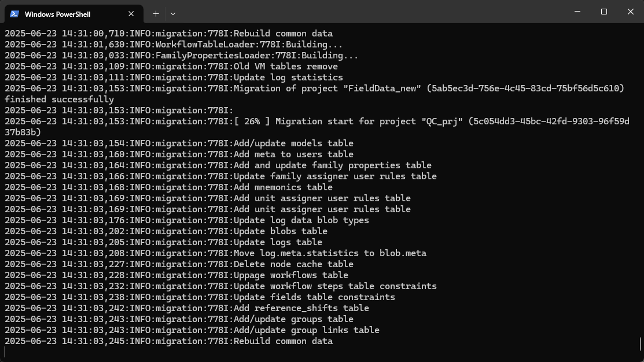Minimize the terminal window
This screenshot has width=644, height=362.
[577, 12]
